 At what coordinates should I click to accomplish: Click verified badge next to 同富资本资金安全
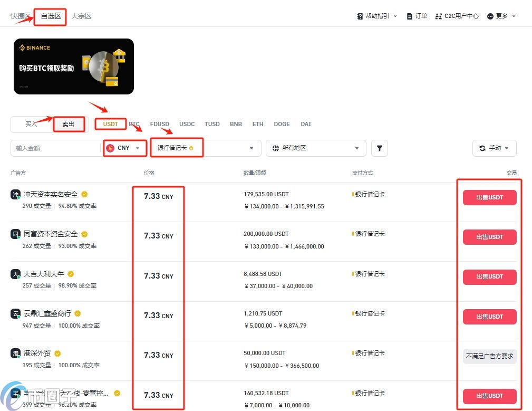coord(84,234)
